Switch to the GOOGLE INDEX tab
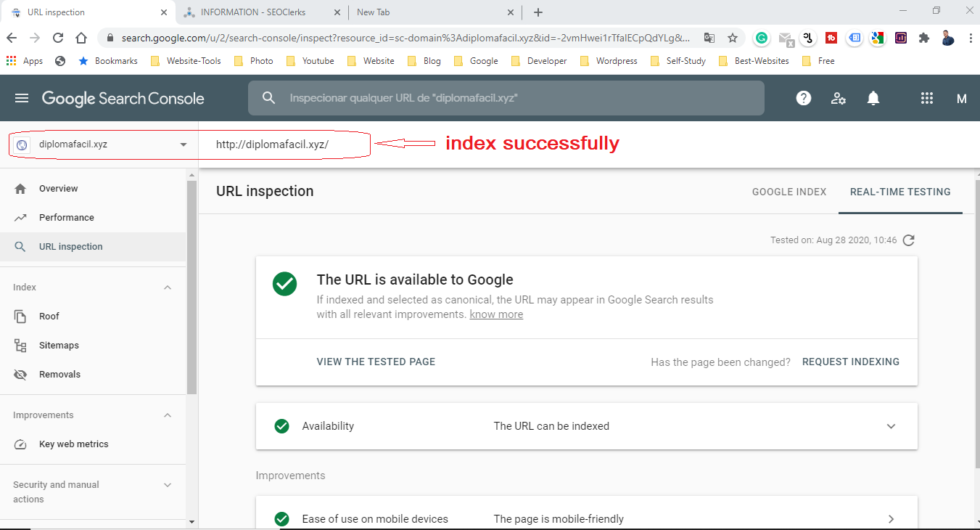 point(789,192)
